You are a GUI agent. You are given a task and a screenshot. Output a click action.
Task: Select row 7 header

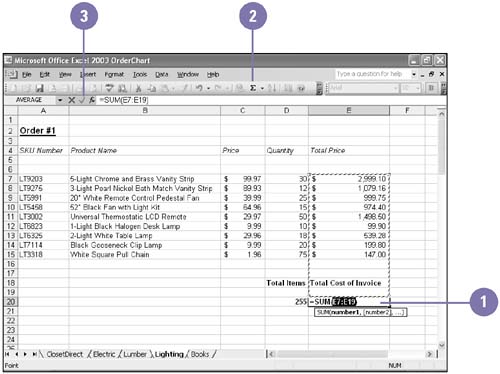coord(11,179)
